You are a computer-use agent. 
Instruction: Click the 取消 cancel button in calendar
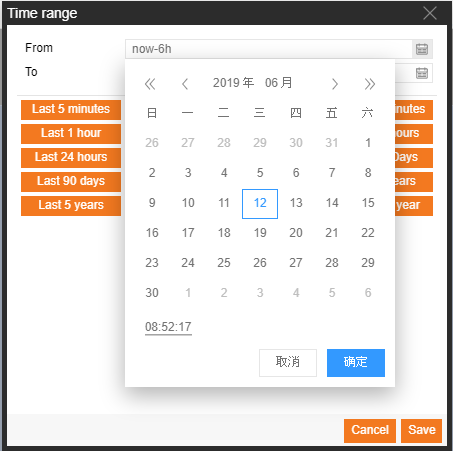pos(288,363)
